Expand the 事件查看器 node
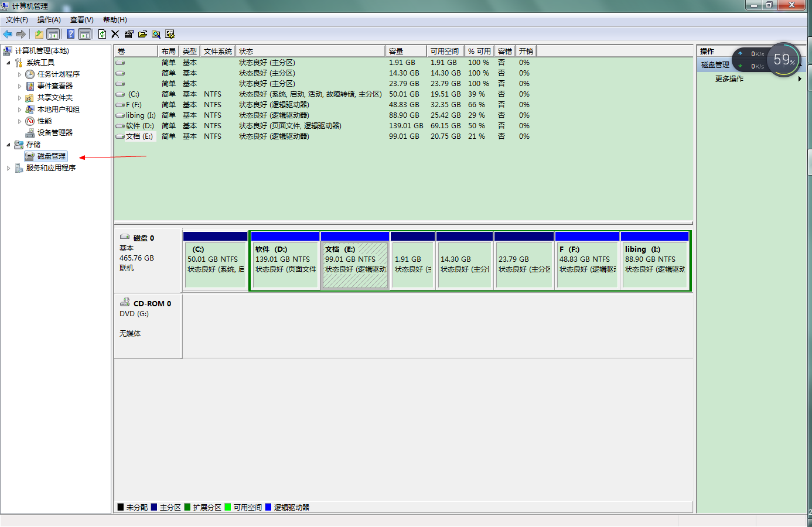The image size is (812, 527). [x=19, y=86]
